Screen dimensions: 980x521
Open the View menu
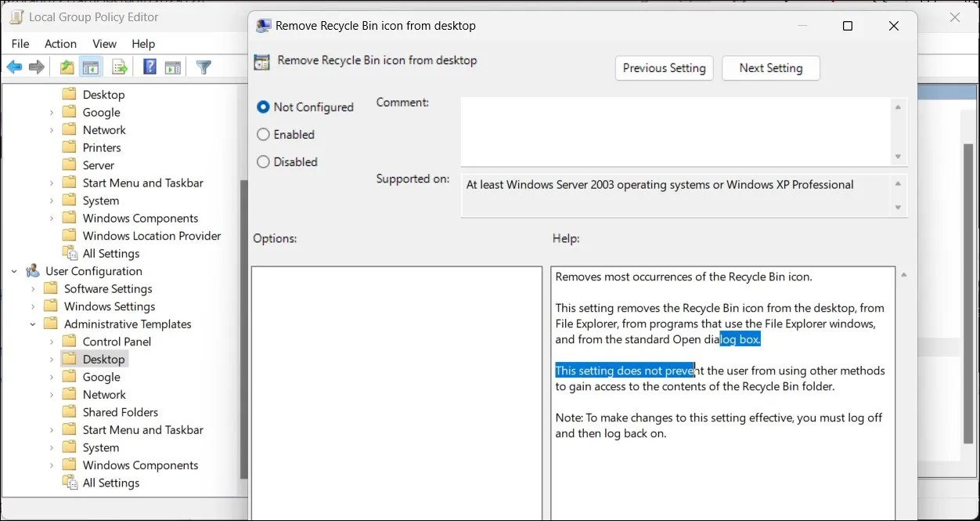pyautogui.click(x=104, y=43)
